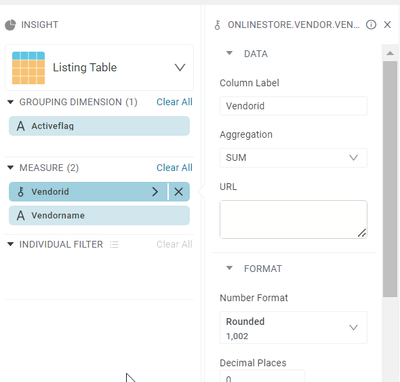Click the Listing Table grid thumbnail icon

(28, 68)
